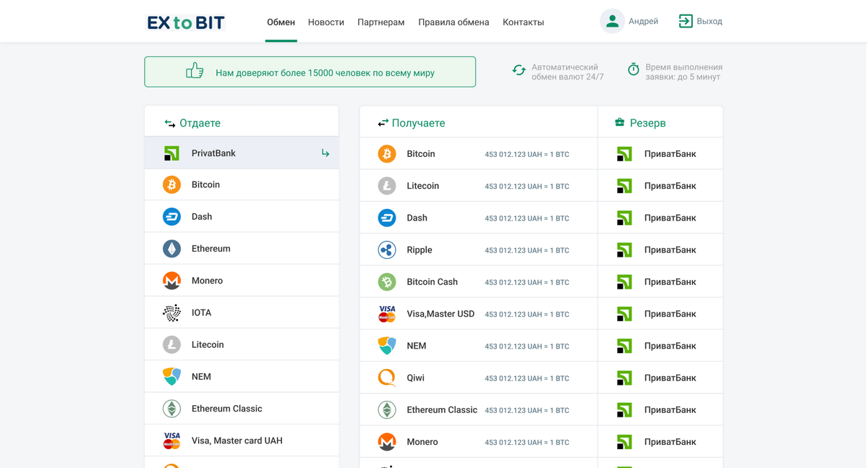
Task: Click ПриватБанк reserve icon in Monero row
Action: pyautogui.click(x=624, y=442)
